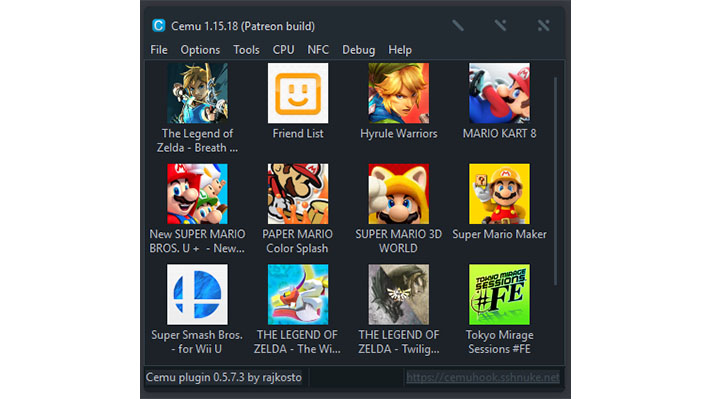Screen dimensions: 710x399
Task: Click 'Cemu plugin 0.5.7.3 by rajkosto' status text
Action: point(224,377)
